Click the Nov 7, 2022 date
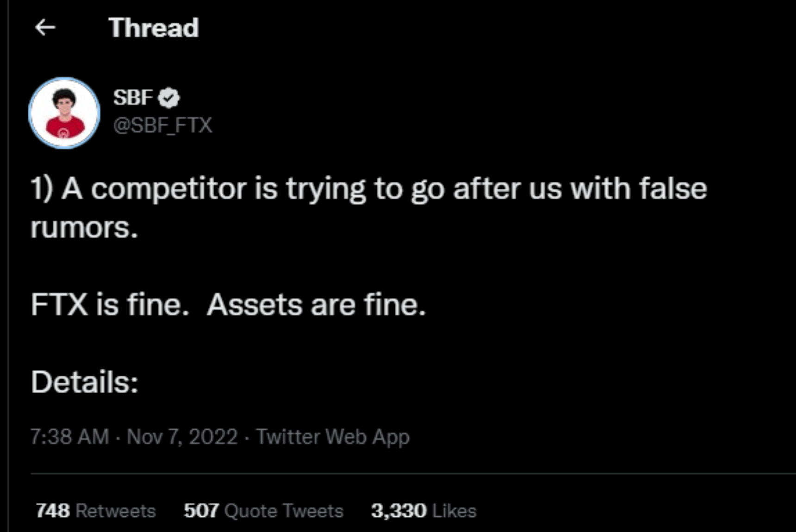The image size is (796, 532). (182, 437)
